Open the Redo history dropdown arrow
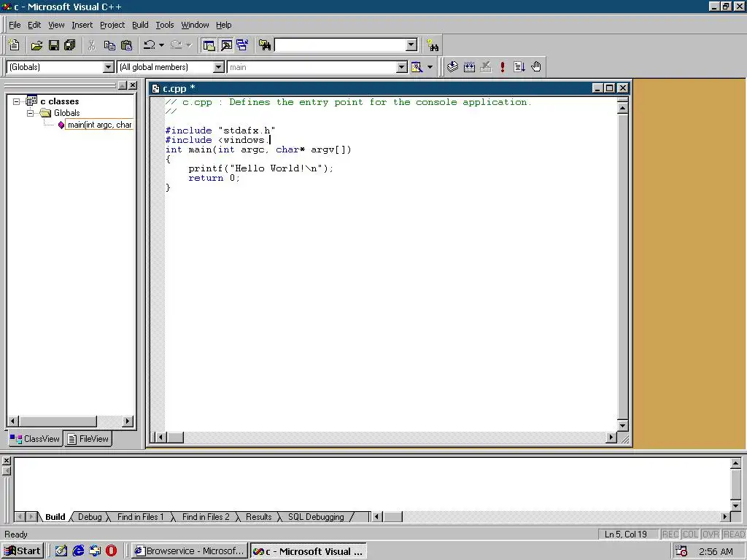747x560 pixels. pos(189,45)
